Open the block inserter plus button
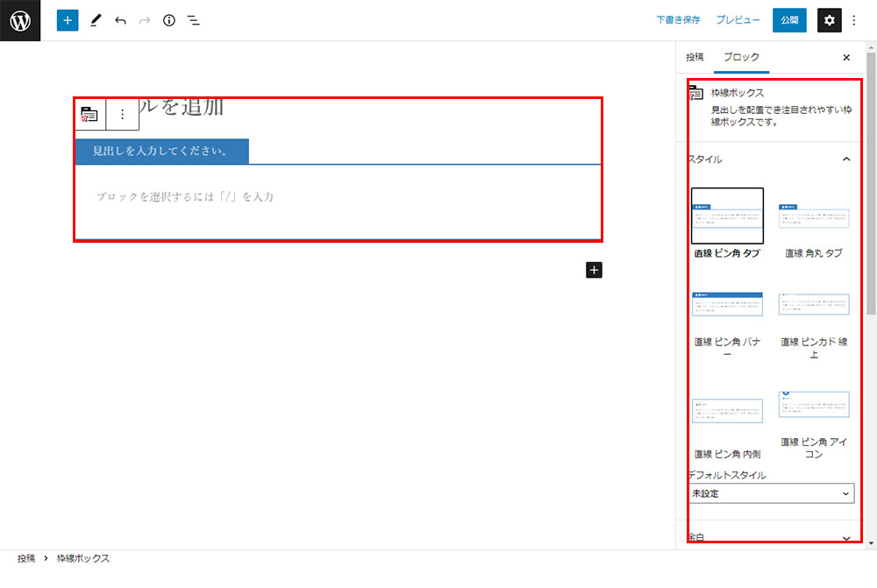 coord(68,20)
